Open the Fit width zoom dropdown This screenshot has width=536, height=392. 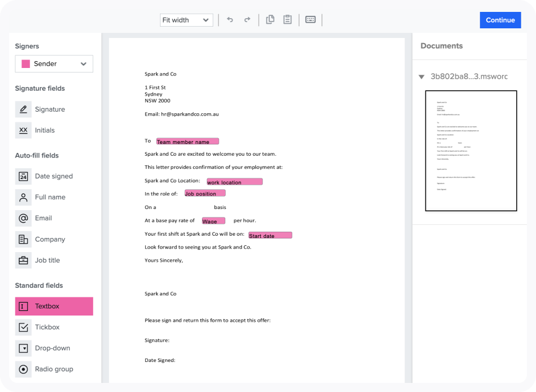pos(186,20)
